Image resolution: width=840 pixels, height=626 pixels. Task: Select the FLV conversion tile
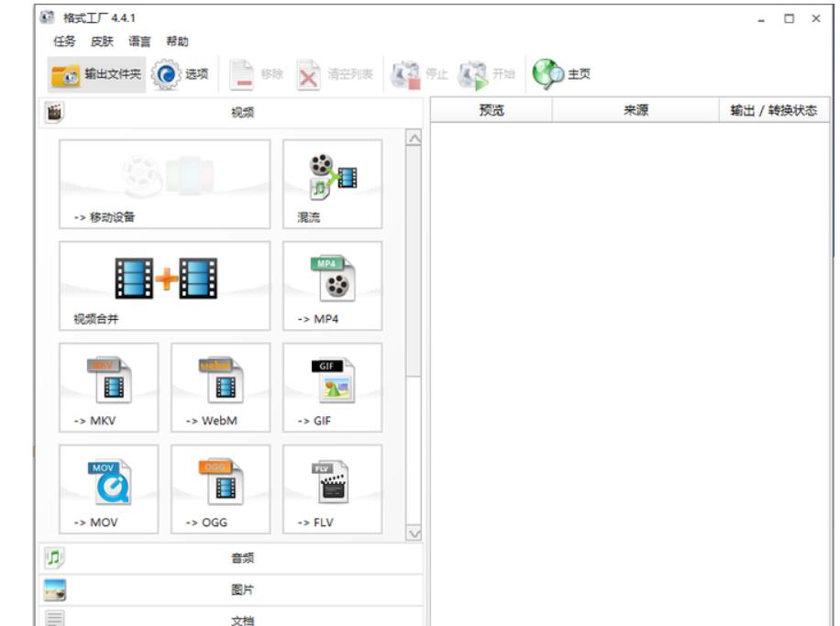[332, 489]
